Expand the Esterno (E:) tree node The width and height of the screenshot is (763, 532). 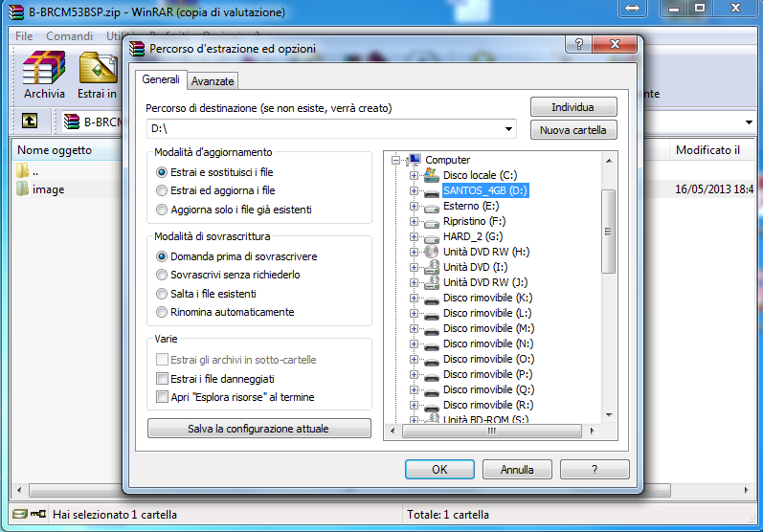tap(414, 206)
